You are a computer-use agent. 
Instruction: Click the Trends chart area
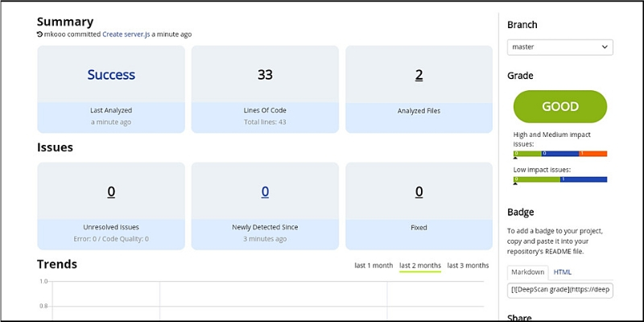coord(268,299)
